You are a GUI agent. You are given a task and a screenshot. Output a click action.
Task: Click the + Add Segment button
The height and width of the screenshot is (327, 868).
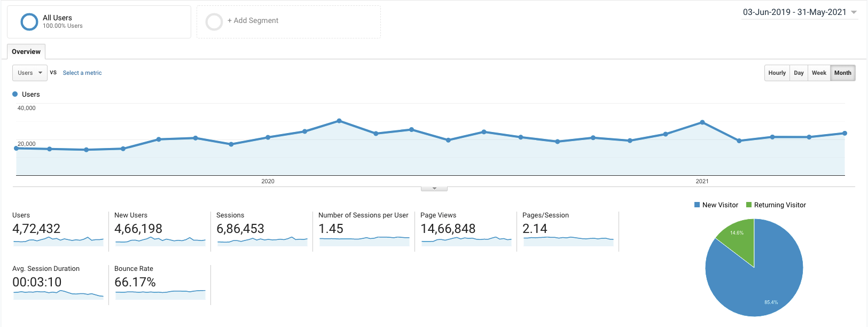pos(253,20)
